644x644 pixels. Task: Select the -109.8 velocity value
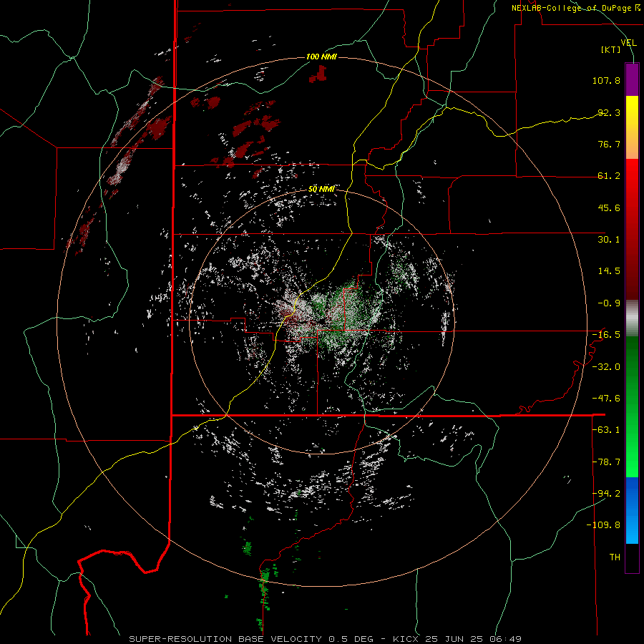603,525
